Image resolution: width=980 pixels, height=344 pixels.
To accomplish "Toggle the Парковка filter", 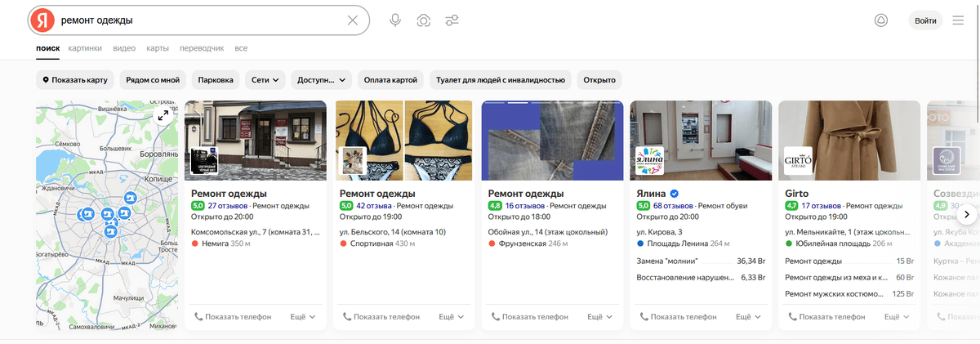I will [x=216, y=80].
